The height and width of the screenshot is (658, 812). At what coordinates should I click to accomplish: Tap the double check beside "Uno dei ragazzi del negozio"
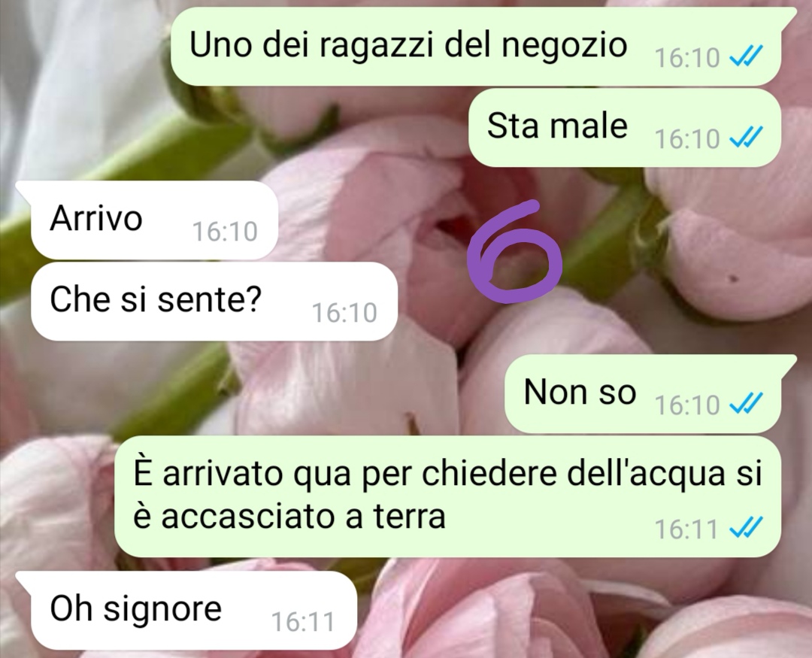coord(746,56)
